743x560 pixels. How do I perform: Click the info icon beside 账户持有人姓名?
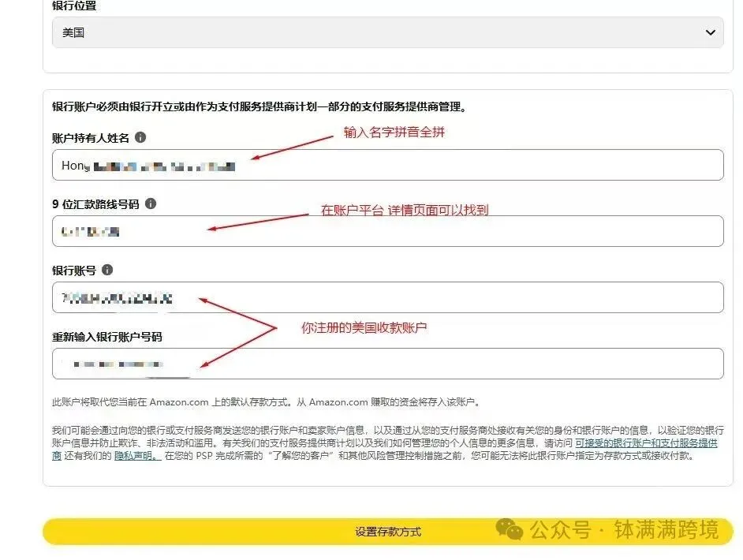click(x=140, y=136)
